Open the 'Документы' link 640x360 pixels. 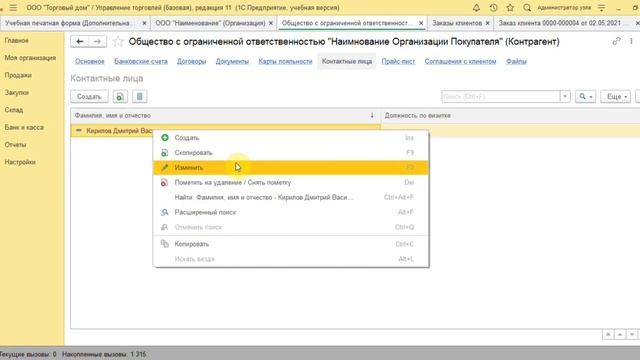232,62
